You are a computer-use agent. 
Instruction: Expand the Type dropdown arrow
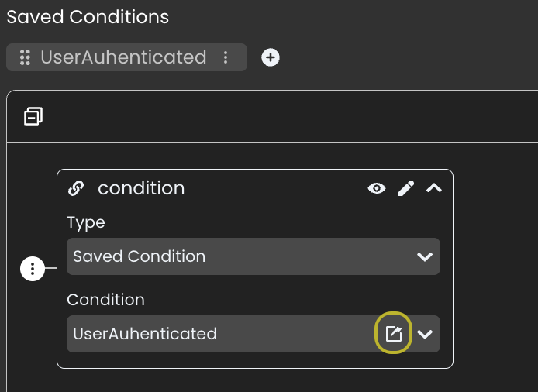[x=424, y=256]
